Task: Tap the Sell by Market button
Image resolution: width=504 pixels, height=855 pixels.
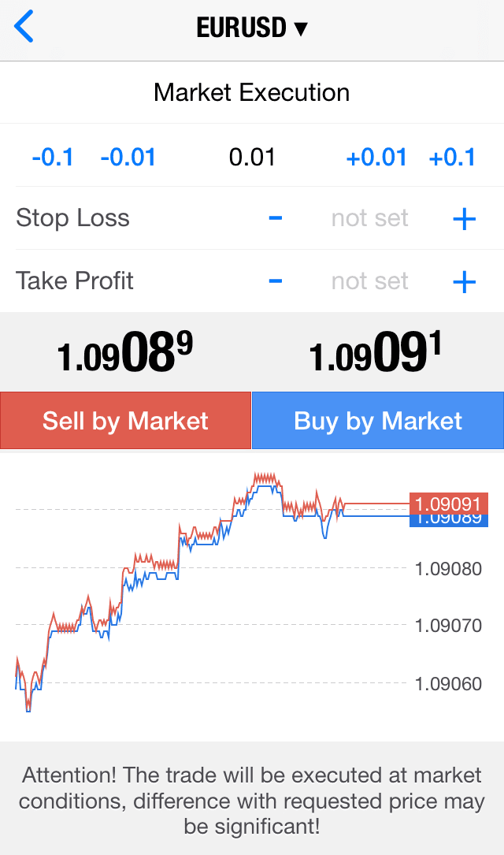Action: (x=125, y=420)
